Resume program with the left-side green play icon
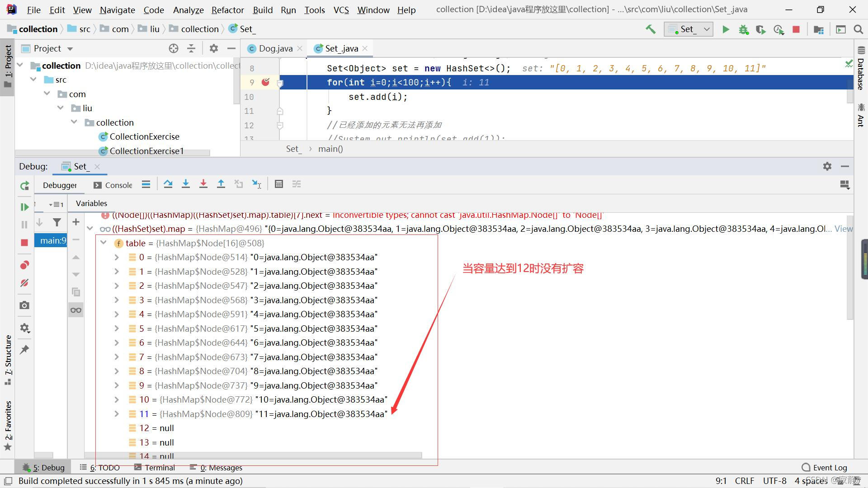This screenshot has height=488, width=868. 24,207
